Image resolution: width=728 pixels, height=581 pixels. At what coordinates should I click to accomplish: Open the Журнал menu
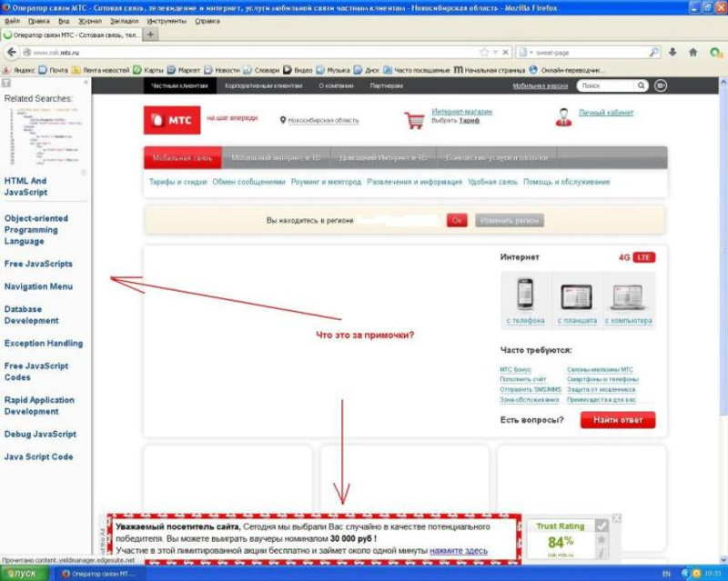(90, 21)
